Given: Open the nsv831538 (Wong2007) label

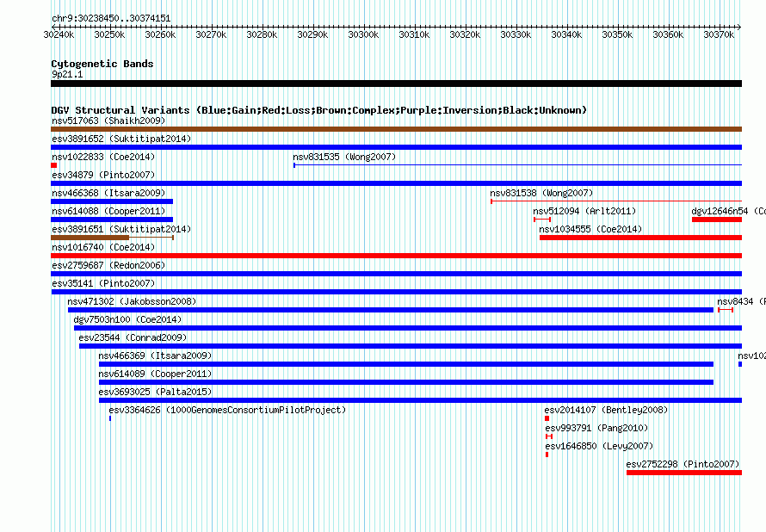Looking at the screenshot, I should [541, 193].
